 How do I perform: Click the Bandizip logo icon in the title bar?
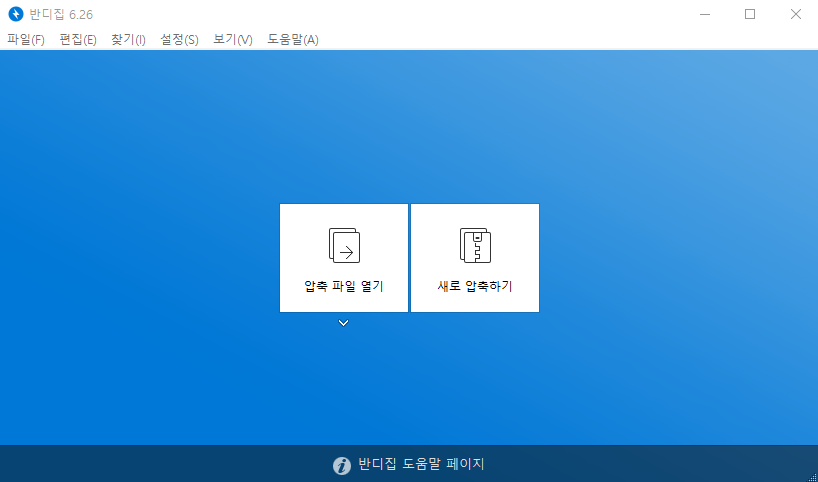(x=16, y=14)
